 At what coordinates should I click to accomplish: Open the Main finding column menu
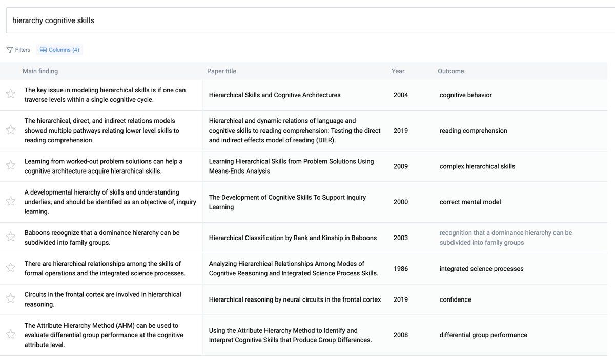click(x=39, y=71)
